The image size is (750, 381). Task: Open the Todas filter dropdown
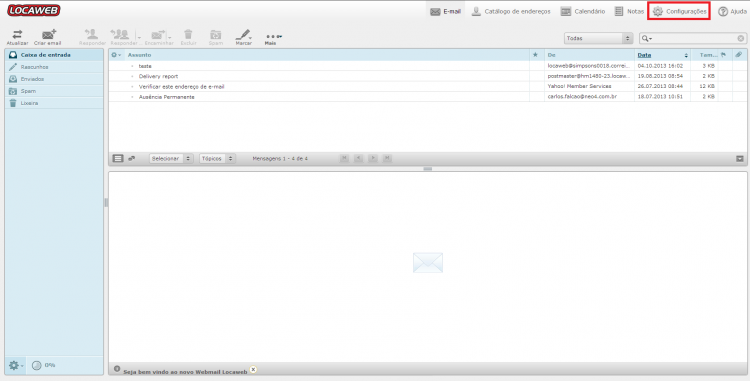coord(598,38)
